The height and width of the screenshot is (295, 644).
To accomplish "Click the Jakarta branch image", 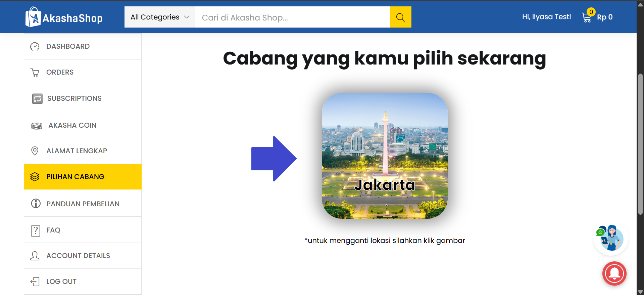I will 385,156.
